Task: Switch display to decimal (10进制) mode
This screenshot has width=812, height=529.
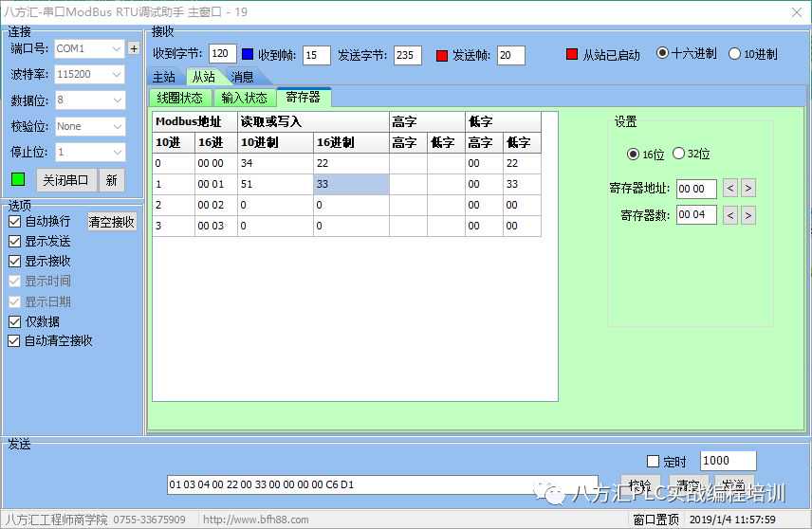Action: point(734,54)
